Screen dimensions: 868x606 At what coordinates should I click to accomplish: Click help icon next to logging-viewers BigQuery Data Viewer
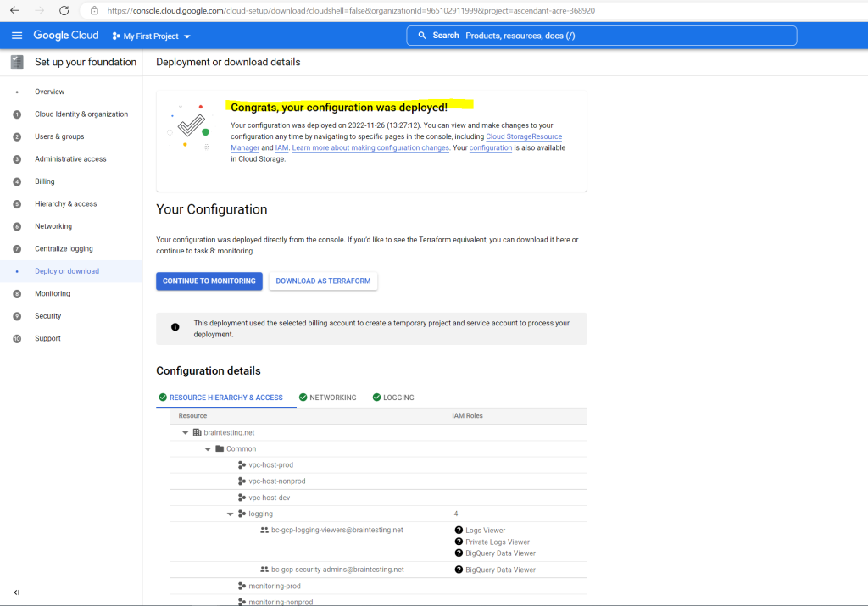click(x=459, y=553)
